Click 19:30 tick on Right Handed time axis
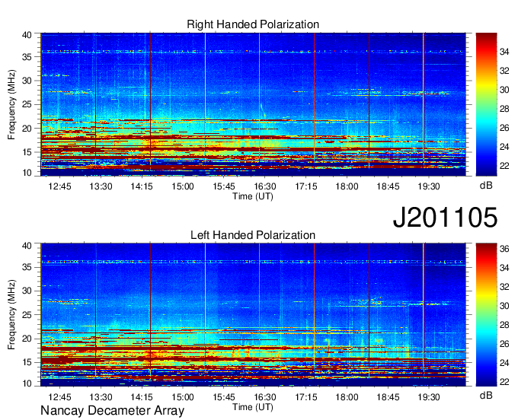Screen dimensions: 518x420 coord(429,186)
